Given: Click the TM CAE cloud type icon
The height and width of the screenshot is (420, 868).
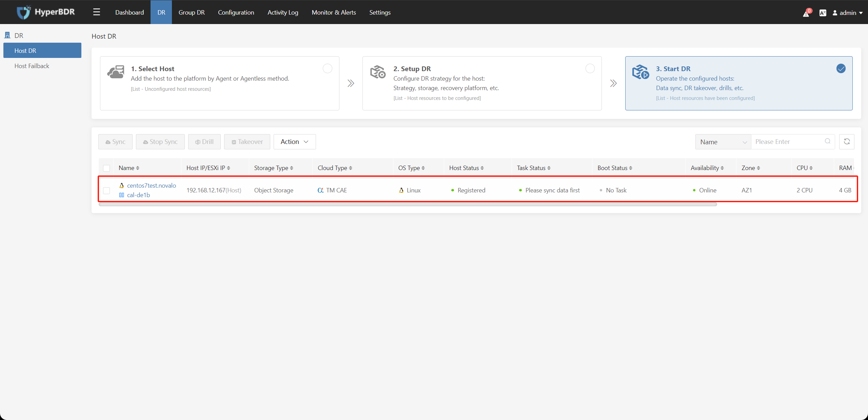Looking at the screenshot, I should point(320,190).
